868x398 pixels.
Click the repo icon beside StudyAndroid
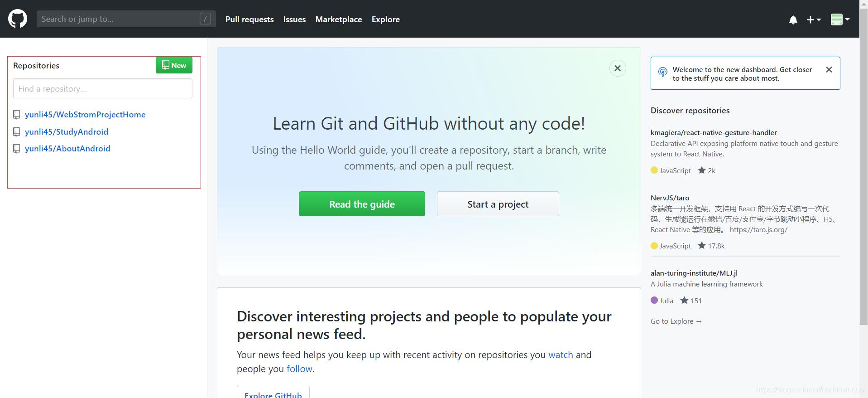[17, 132]
